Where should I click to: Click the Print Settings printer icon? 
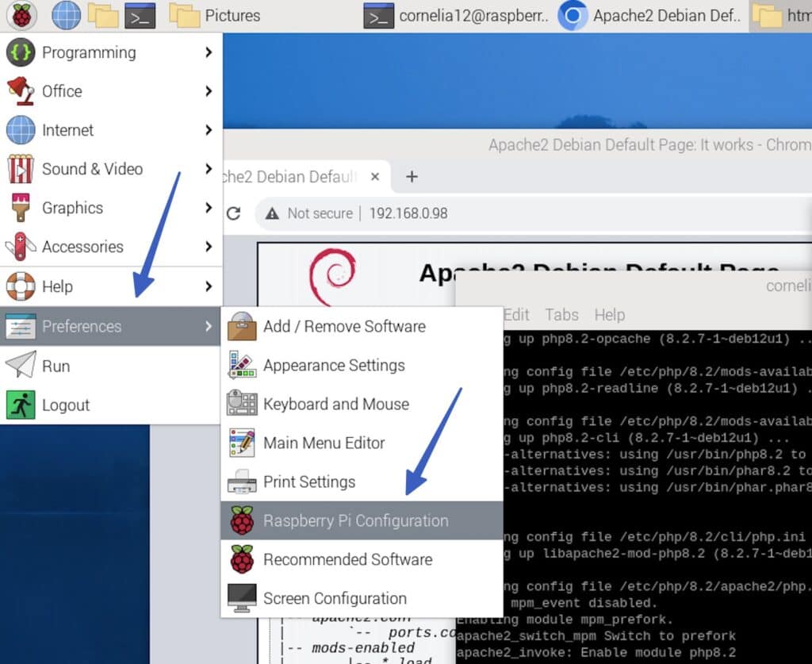click(x=242, y=482)
